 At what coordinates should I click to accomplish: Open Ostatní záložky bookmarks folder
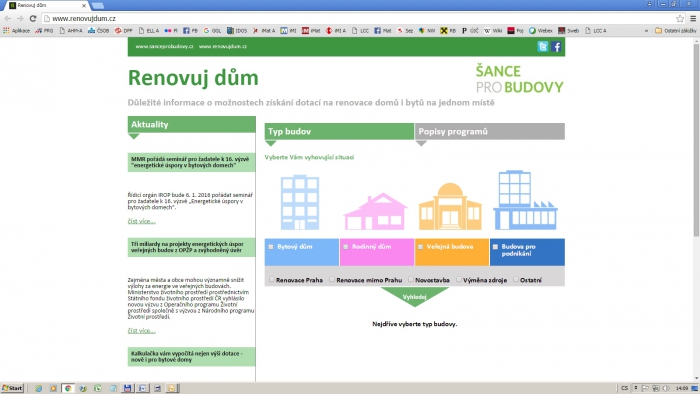pos(675,31)
